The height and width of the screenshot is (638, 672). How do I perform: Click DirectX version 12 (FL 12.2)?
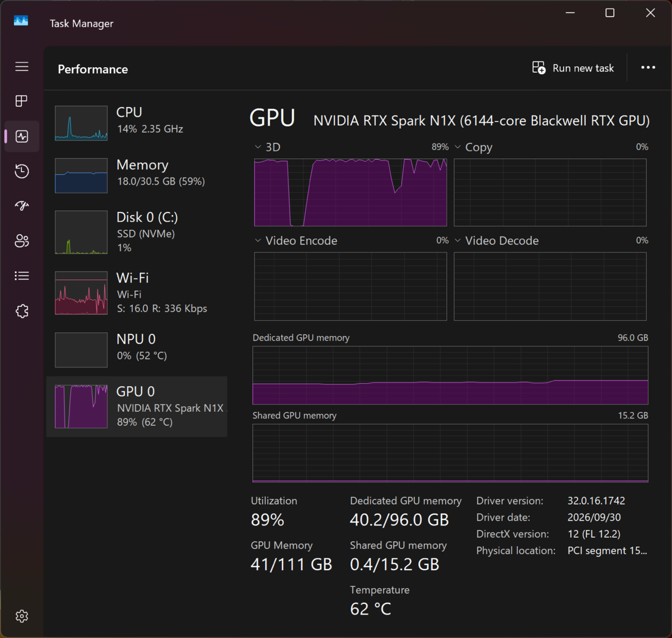[594, 534]
